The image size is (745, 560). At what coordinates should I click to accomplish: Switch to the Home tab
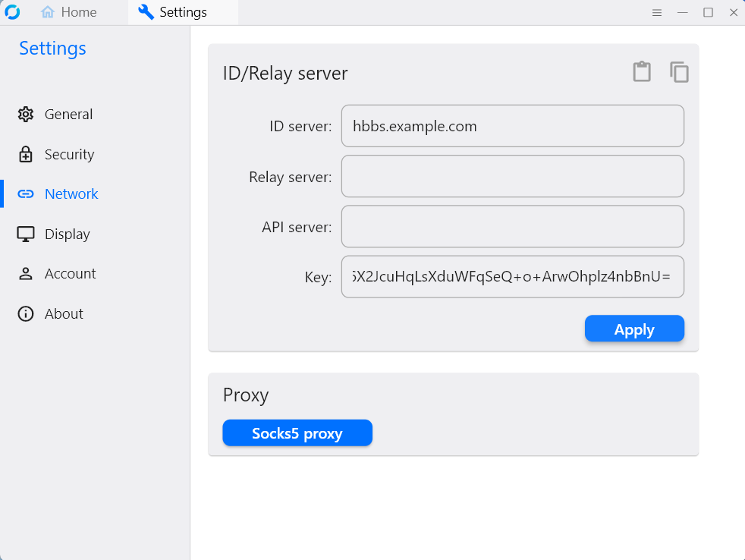point(69,12)
